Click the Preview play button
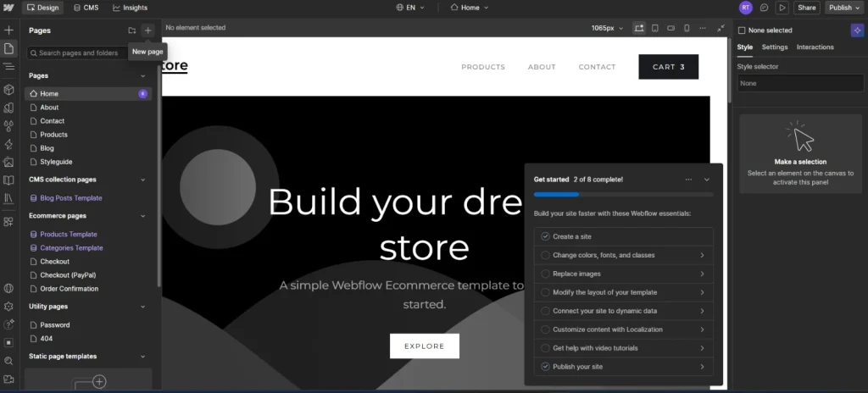Screen dimensions: 868x393 tap(782, 8)
